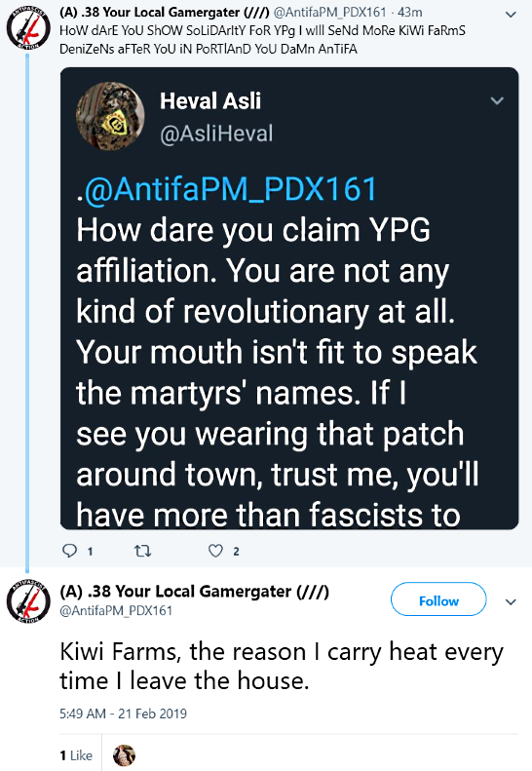Open the top tweet's Antifascist Action avatar
Screen dimensions: 532x771
coord(28,28)
